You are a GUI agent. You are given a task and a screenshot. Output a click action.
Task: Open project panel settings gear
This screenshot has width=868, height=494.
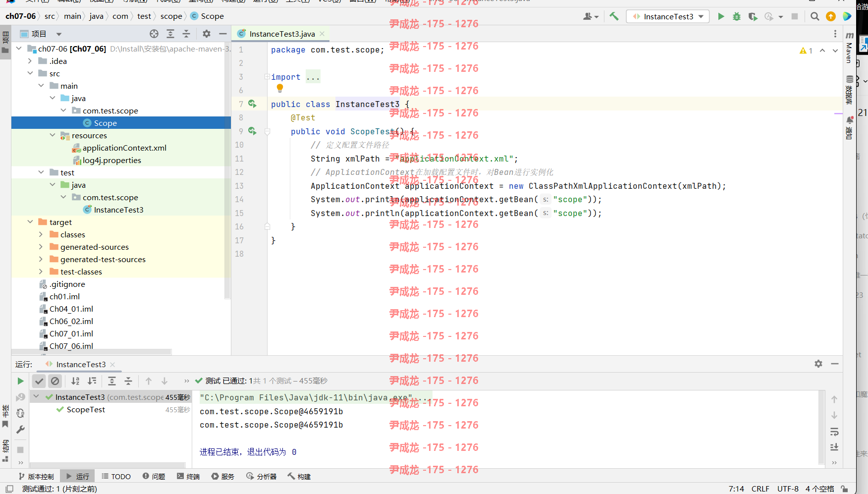tap(207, 34)
